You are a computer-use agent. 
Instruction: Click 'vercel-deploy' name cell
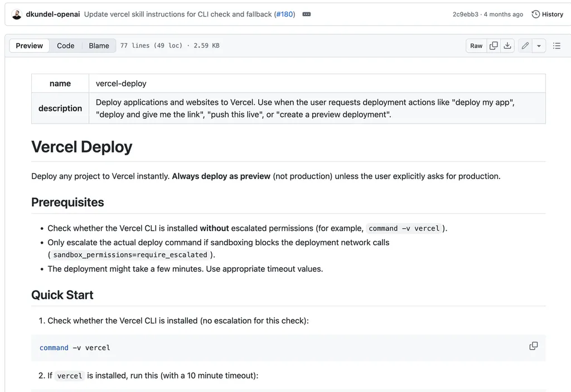317,84
